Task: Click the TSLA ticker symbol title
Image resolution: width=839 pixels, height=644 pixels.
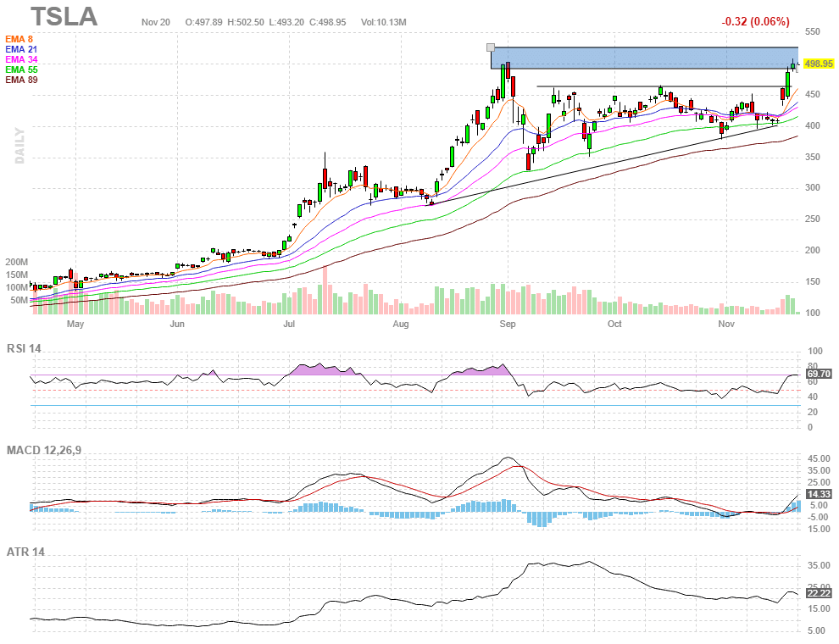Action: coord(64,17)
